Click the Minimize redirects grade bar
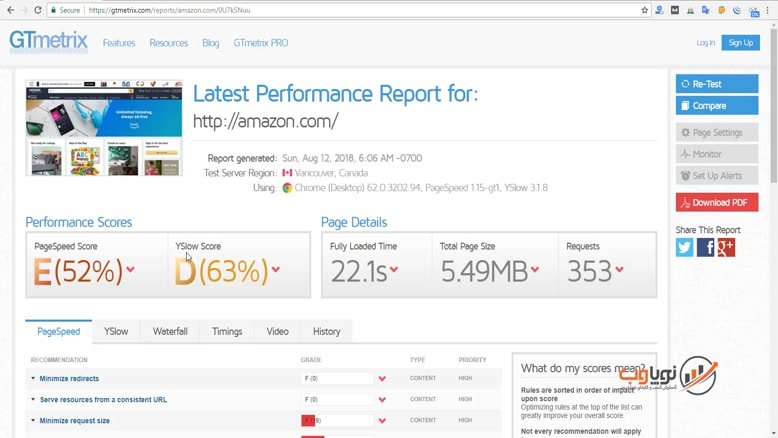Viewport: 778px width, 438px height. pos(336,378)
